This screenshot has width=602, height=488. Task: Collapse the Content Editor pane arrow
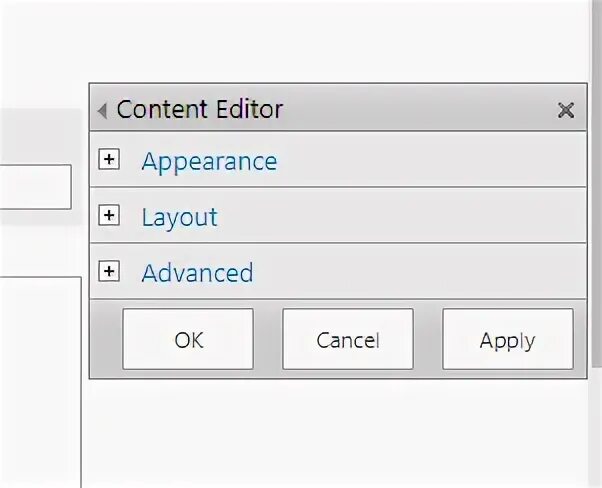(x=101, y=111)
